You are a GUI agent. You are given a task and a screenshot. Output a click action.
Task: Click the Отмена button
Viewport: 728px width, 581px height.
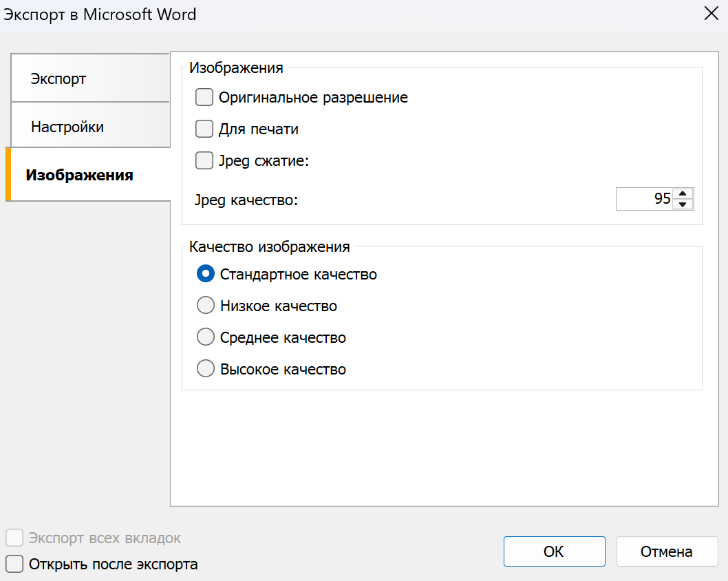pos(666,551)
